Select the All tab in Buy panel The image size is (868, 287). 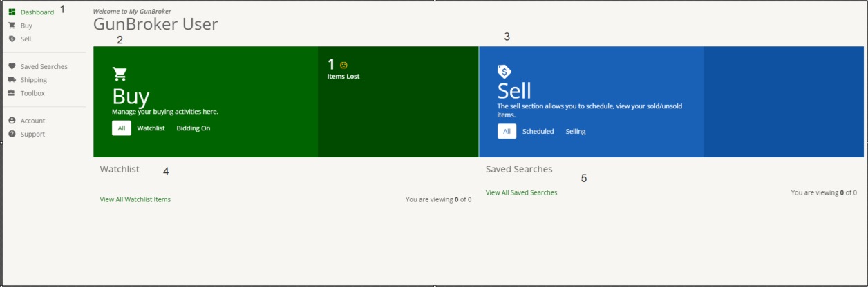click(122, 128)
